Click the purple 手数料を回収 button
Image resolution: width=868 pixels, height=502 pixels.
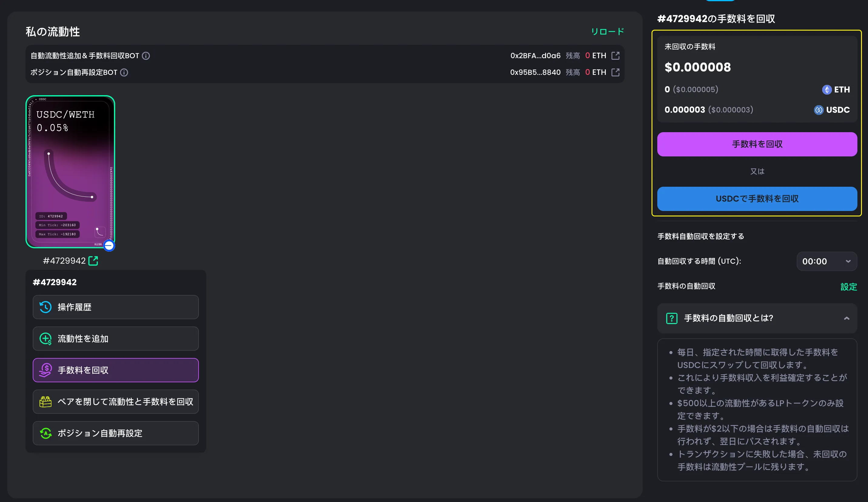coord(757,144)
